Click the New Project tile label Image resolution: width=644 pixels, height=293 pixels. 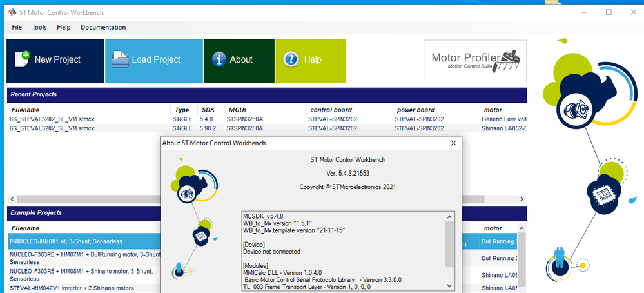click(x=57, y=59)
